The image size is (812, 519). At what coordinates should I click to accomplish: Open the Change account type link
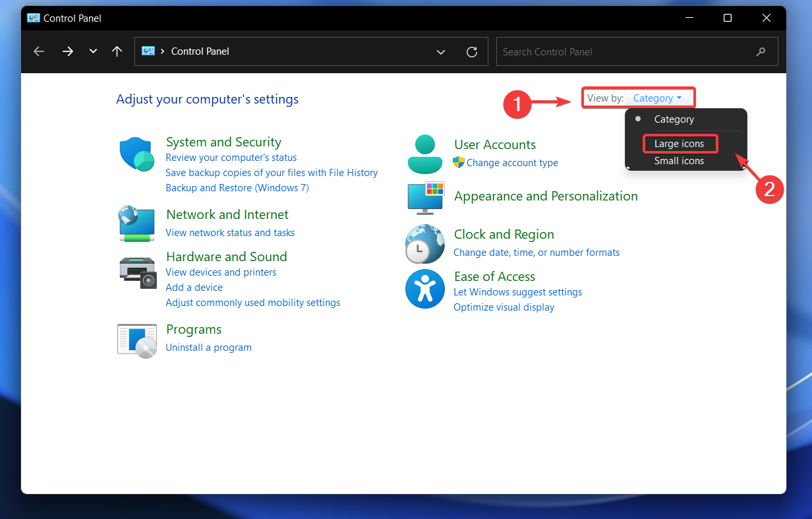(x=512, y=162)
